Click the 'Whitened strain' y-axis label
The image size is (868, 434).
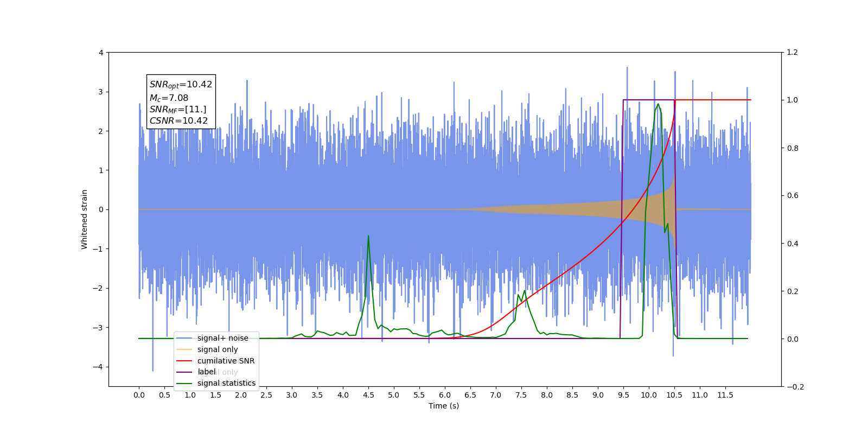84,219
